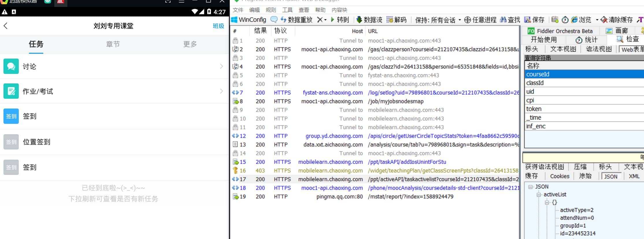Open the 画廊 gallery tab

coord(617,31)
